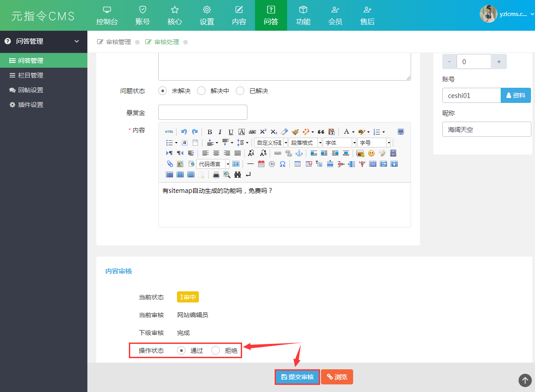Select 已解决 question status
Screen dimensions: 535x392
[x=240, y=91]
